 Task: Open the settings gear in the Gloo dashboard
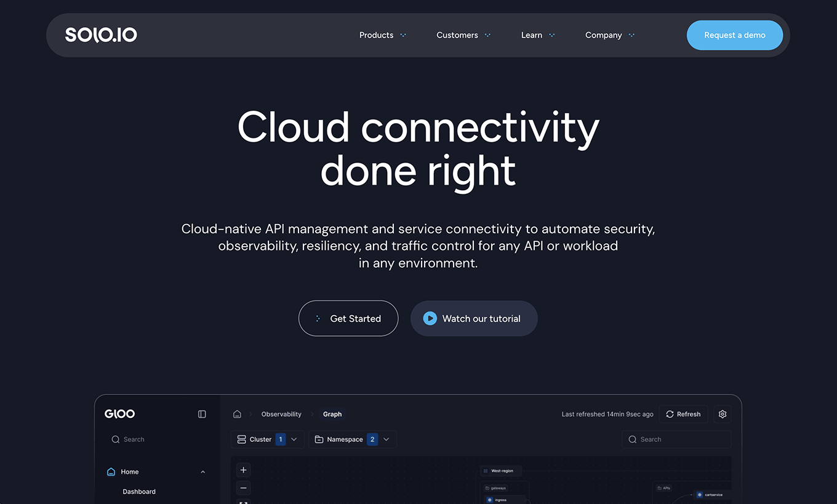pos(723,414)
